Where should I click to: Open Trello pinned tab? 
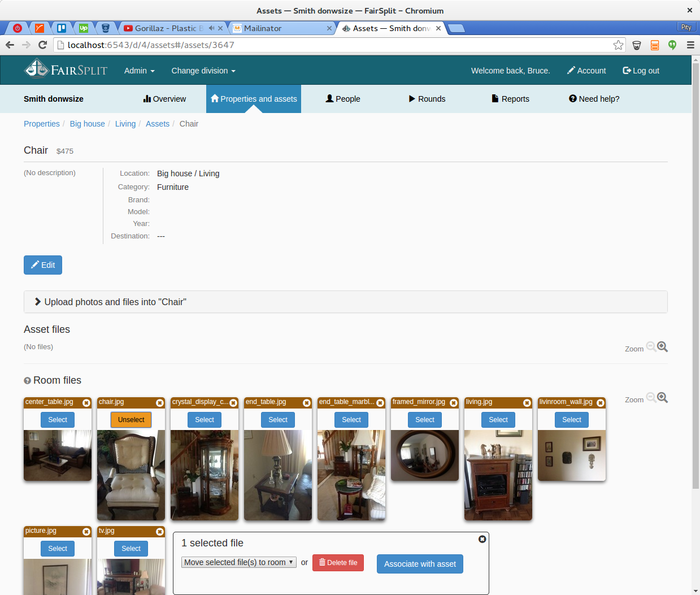click(x=62, y=28)
